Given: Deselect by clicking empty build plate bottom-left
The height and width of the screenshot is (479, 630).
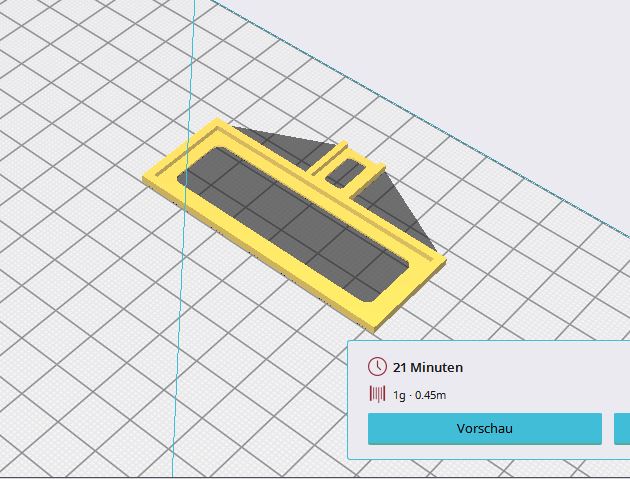Looking at the screenshot, I should tap(80, 400).
